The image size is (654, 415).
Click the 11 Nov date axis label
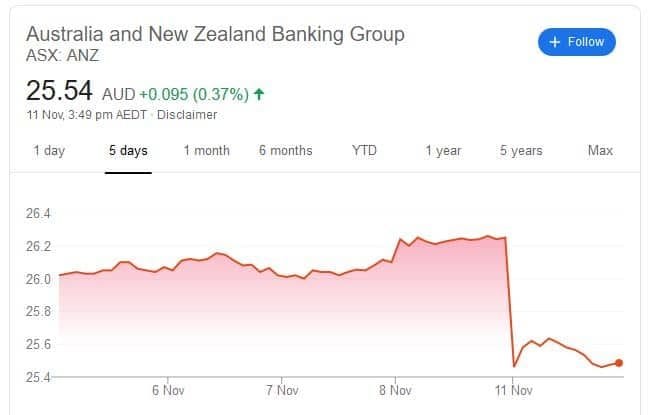tap(511, 390)
